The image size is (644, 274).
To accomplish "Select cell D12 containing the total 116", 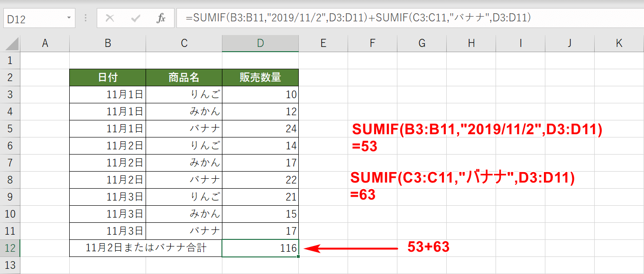I will [260, 247].
